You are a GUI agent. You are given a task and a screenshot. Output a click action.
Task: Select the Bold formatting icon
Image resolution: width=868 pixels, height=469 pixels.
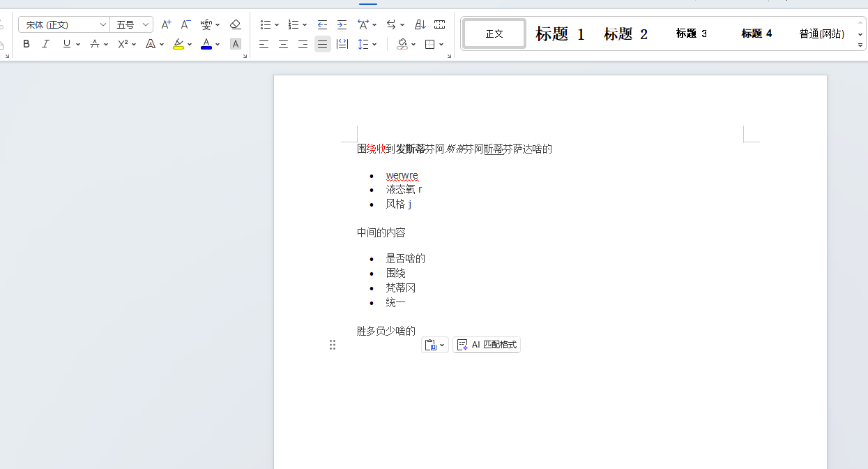coord(26,44)
